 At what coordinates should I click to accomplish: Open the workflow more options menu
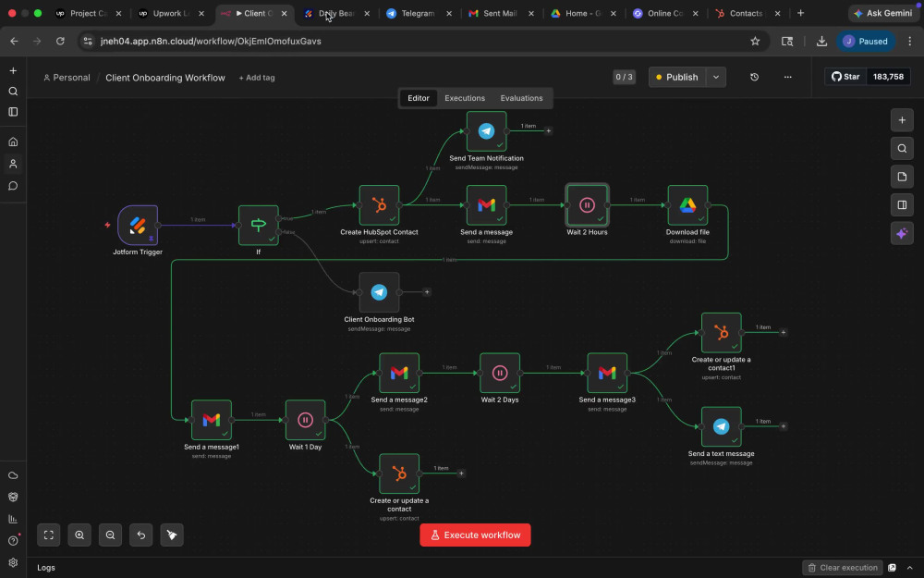787,78
